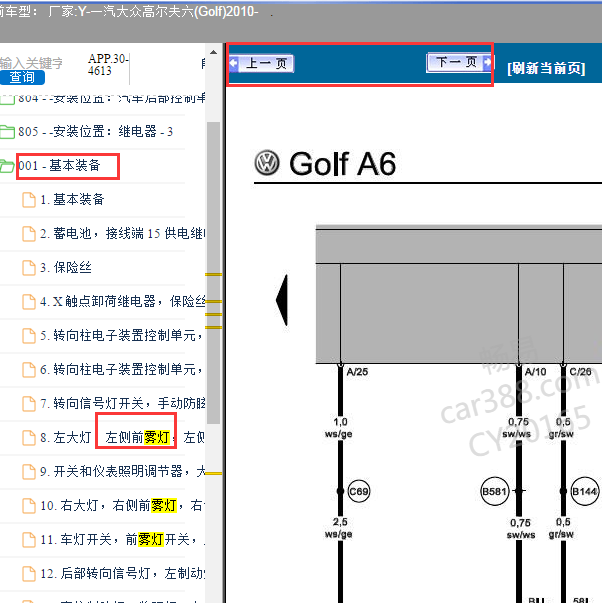Image resolution: width=602 pixels, height=603 pixels.
Task: Click connector node C69 in the diagram
Action: click(x=359, y=491)
